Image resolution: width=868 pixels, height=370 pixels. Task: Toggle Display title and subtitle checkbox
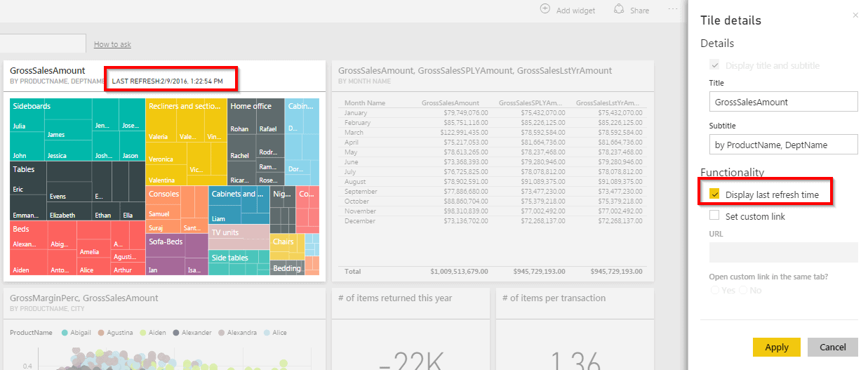tap(715, 65)
